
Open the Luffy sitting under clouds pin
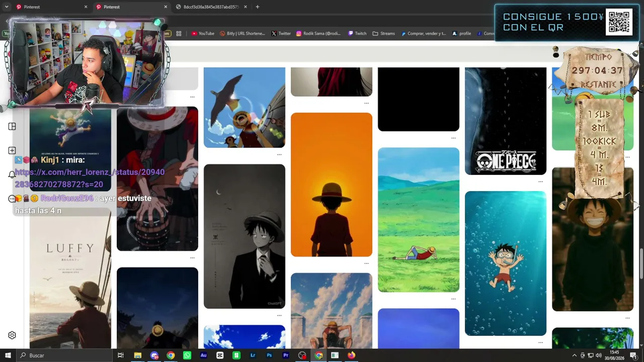[x=332, y=311]
